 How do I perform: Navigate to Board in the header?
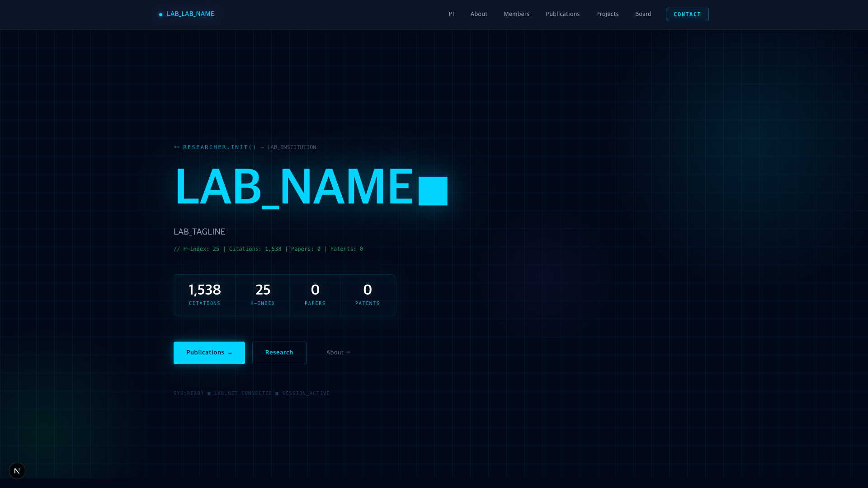click(643, 14)
